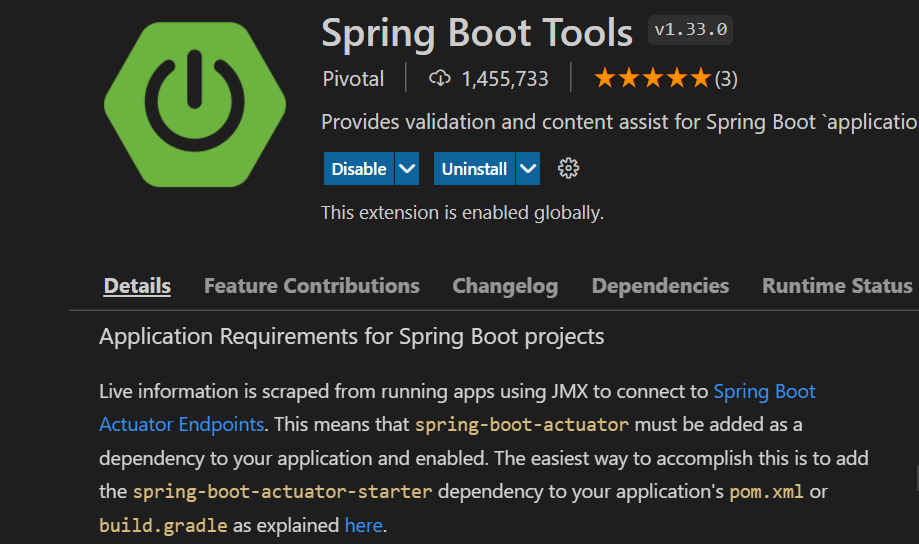The image size is (919, 544).
Task: Follow the 'here' link
Action: 363,525
